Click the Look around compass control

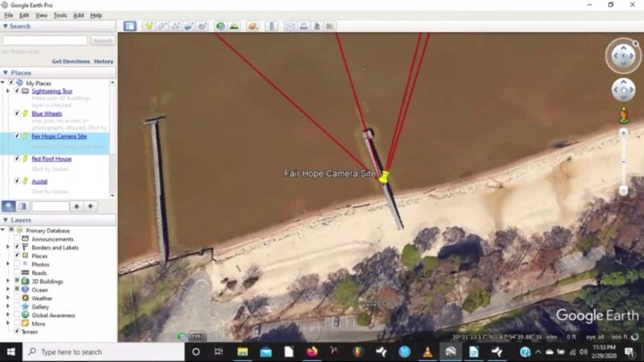[x=623, y=55]
